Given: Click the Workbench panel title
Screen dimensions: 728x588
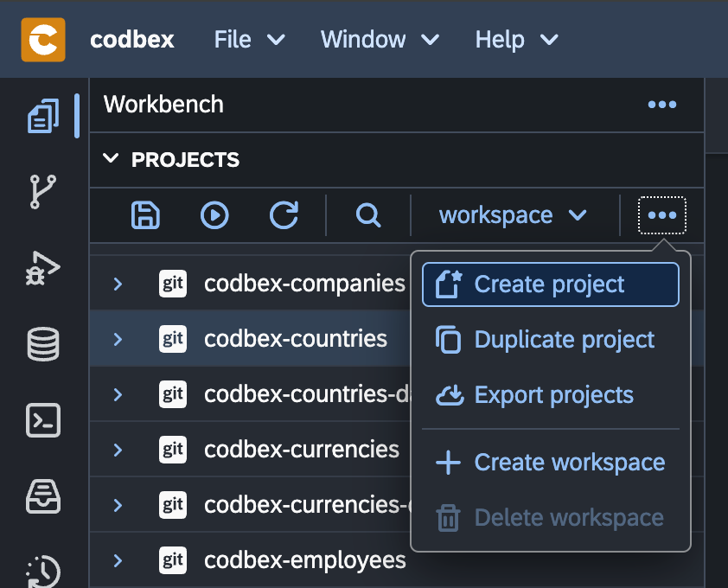Looking at the screenshot, I should (163, 104).
